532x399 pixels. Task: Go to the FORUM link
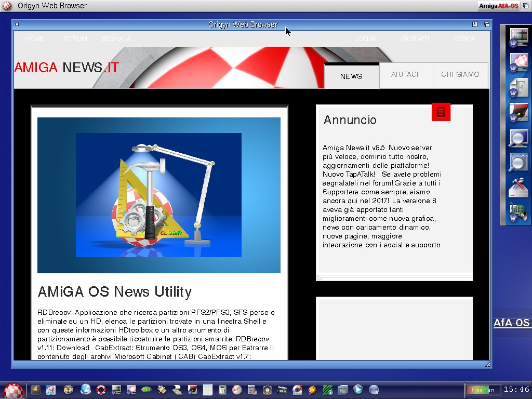point(75,39)
